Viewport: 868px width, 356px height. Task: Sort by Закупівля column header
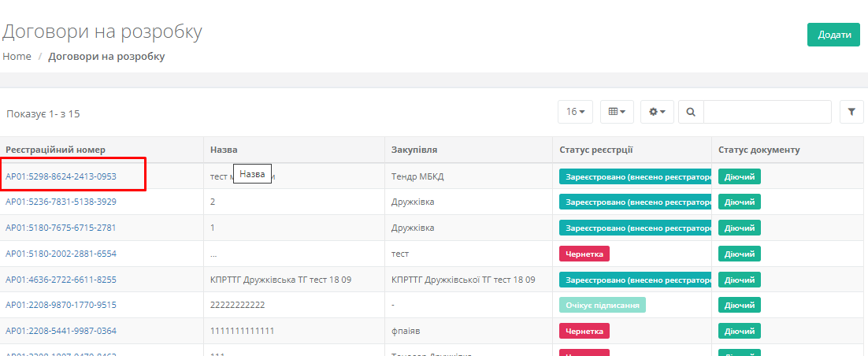[414, 150]
